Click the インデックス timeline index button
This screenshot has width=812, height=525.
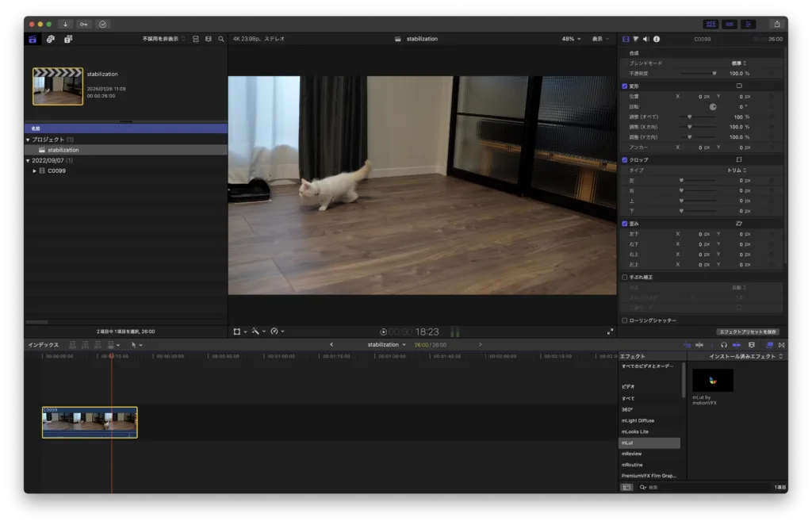coord(43,345)
